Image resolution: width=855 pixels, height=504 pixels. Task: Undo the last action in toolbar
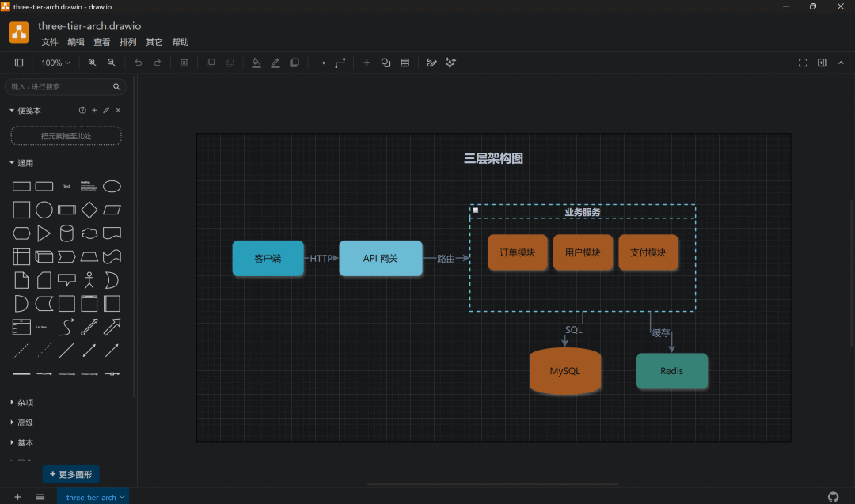click(x=138, y=63)
